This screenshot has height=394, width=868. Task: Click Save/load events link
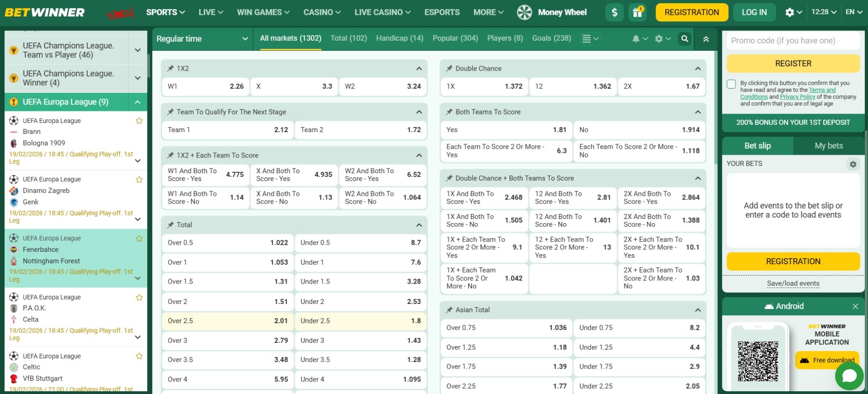pos(793,284)
